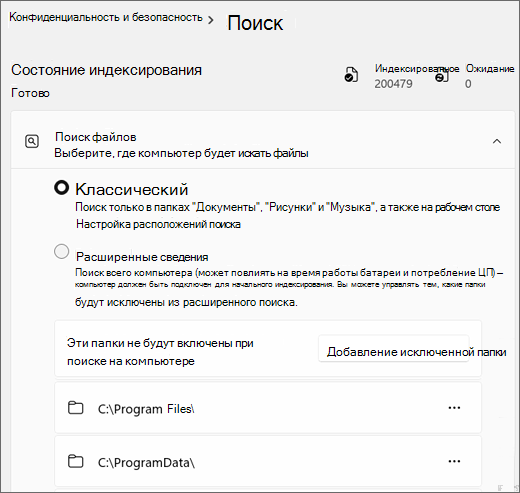Select the Расширенные сведения radio button
Screen dimensions: 520x493
tap(62, 251)
